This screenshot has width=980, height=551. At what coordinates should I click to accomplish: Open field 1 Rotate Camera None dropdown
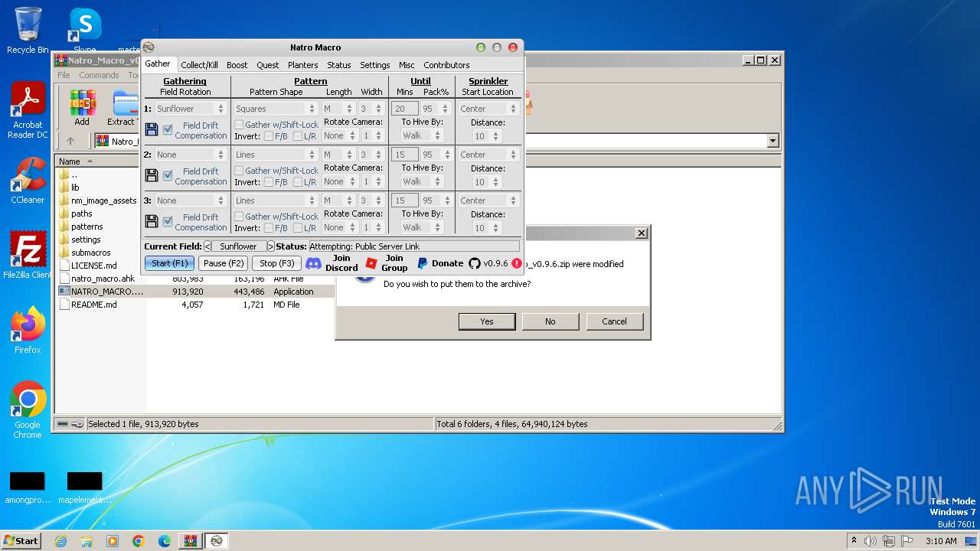[339, 136]
